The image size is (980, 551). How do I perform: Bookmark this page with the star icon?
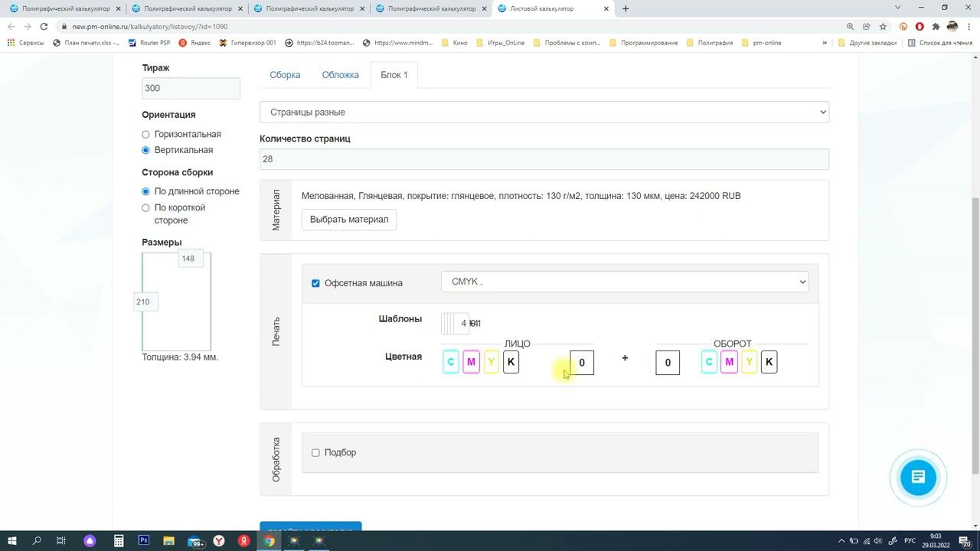[x=883, y=26]
